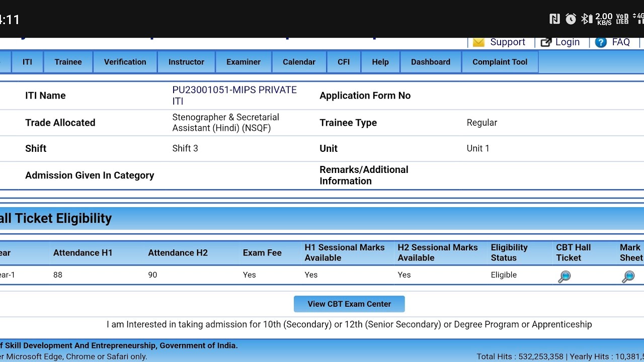This screenshot has width=644, height=362.
Task: Select the Verification menu item
Action: click(125, 62)
